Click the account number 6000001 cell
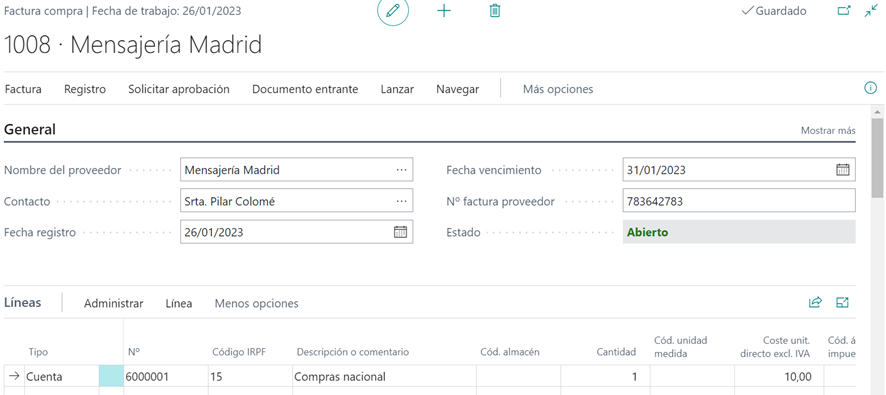 (166, 376)
